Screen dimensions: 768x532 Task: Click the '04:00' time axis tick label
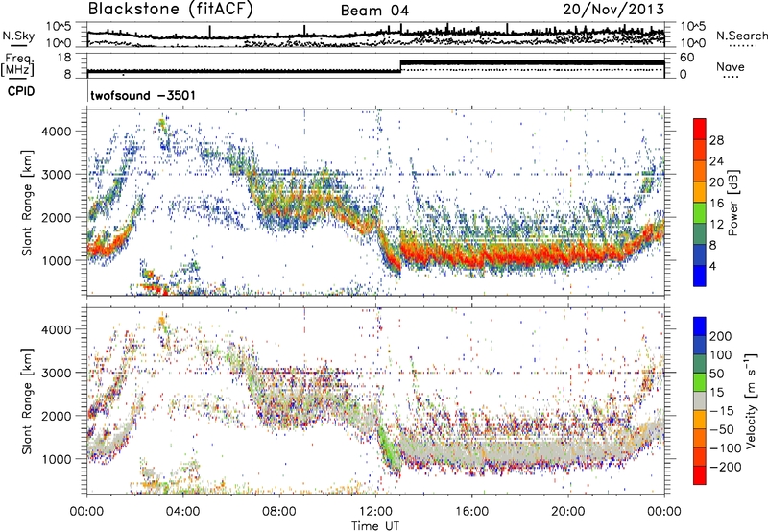coord(183,512)
